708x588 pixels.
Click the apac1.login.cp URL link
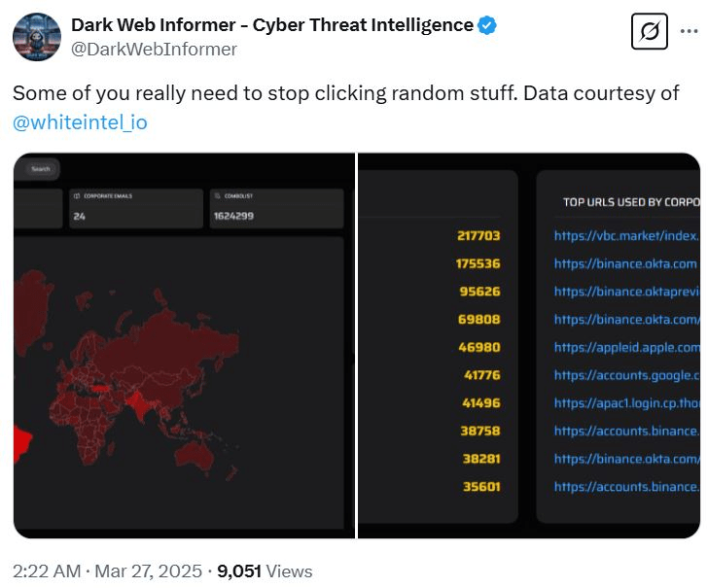click(626, 402)
